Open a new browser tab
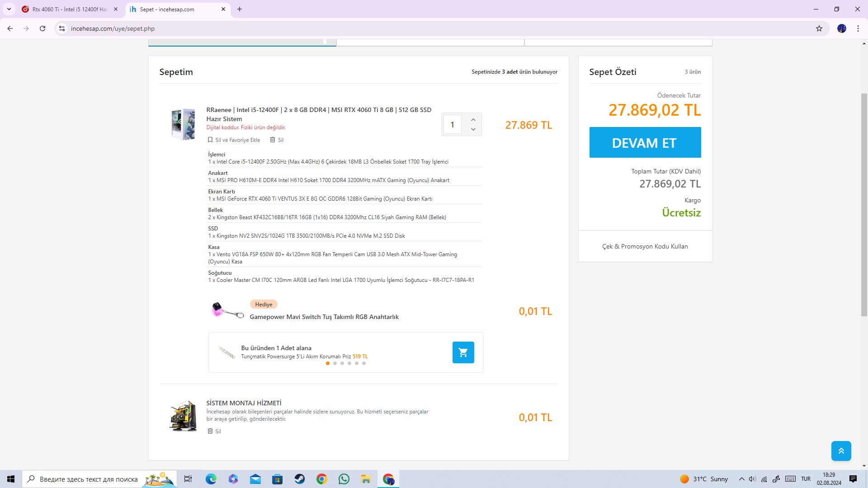Image resolution: width=868 pixels, height=488 pixels. pyautogui.click(x=240, y=9)
